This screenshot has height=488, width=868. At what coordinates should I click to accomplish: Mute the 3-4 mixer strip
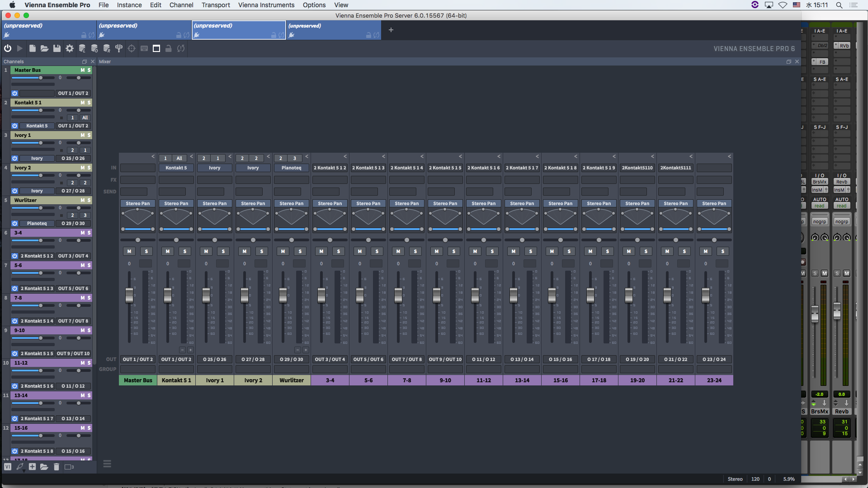coord(321,251)
